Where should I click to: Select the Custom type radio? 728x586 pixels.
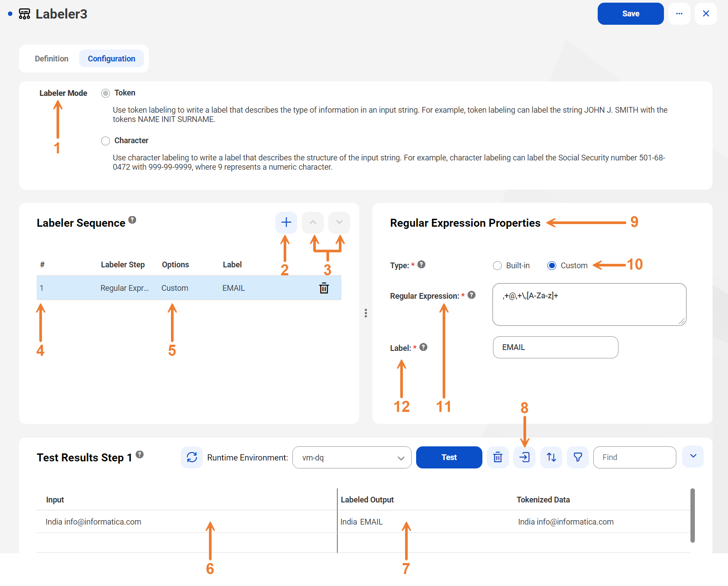tap(552, 266)
